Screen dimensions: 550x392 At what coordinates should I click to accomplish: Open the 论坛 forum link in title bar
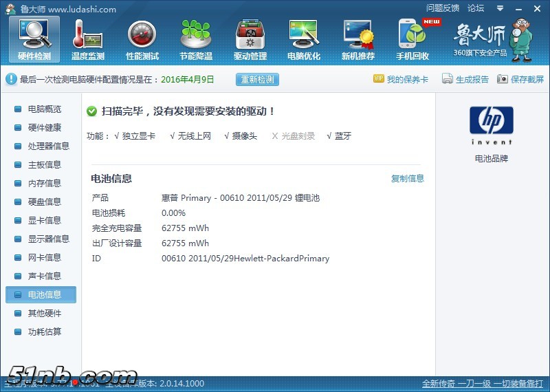pos(475,8)
